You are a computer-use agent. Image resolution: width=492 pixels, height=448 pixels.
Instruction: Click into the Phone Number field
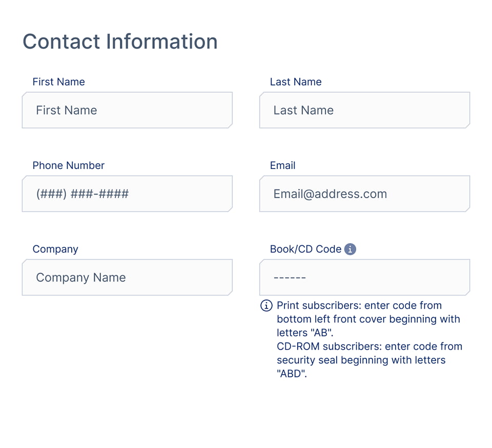[127, 194]
